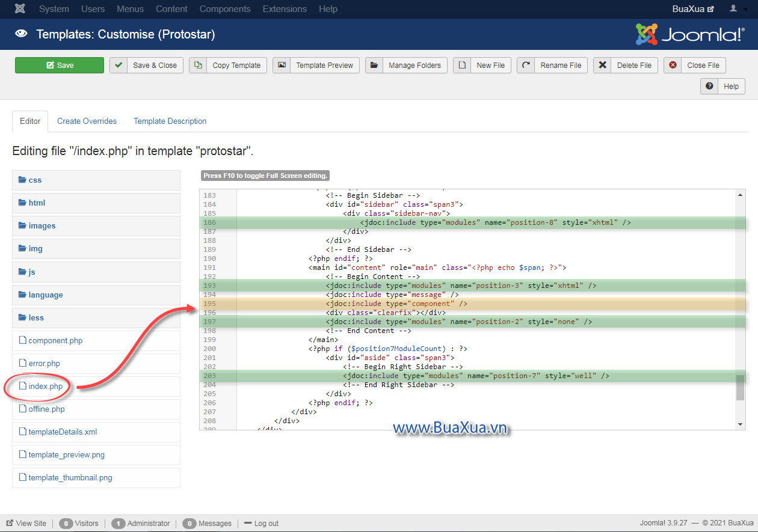Screen dimensions: 758x532
Task: Click the scrollbar up arrow in the code editor
Action: pos(741,195)
